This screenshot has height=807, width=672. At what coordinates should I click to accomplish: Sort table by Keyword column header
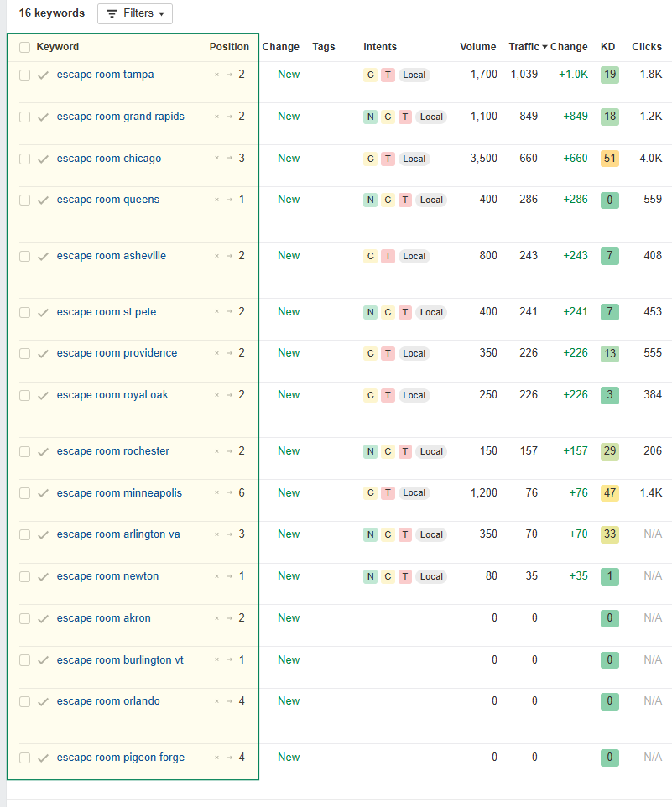58,47
